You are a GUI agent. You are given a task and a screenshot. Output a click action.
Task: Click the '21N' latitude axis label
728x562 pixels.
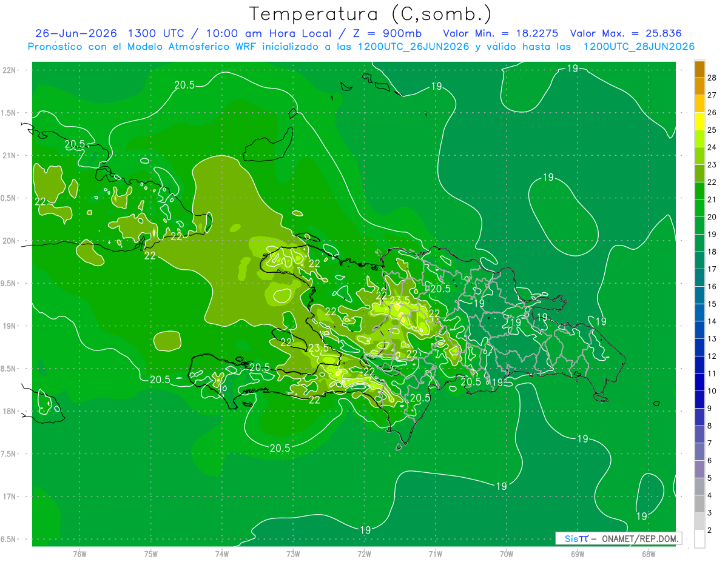10,155
